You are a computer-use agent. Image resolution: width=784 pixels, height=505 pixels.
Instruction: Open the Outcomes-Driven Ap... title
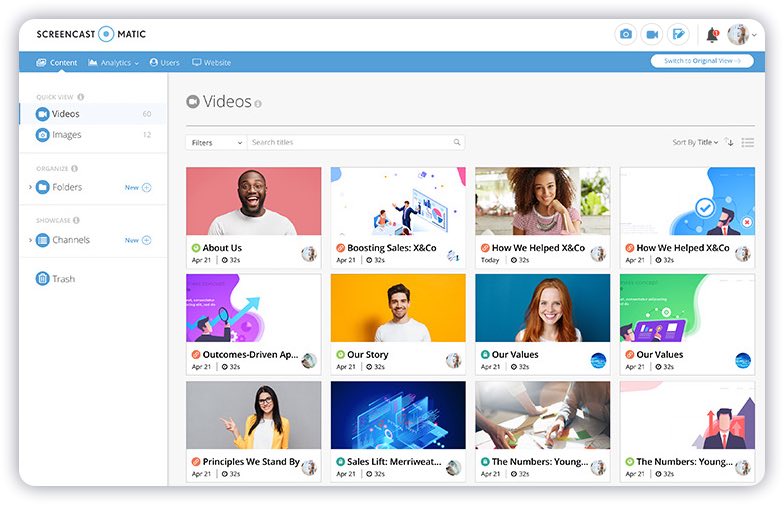click(250, 354)
